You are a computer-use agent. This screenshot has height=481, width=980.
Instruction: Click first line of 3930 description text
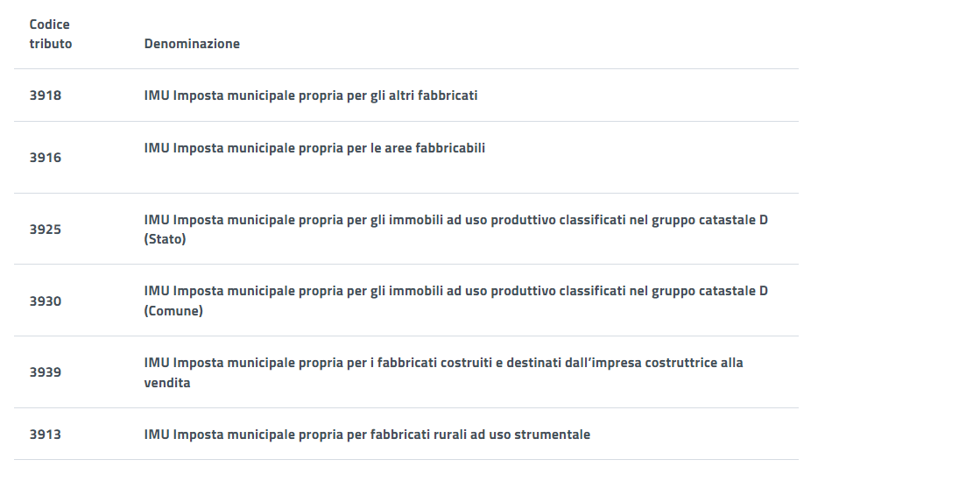point(455,291)
